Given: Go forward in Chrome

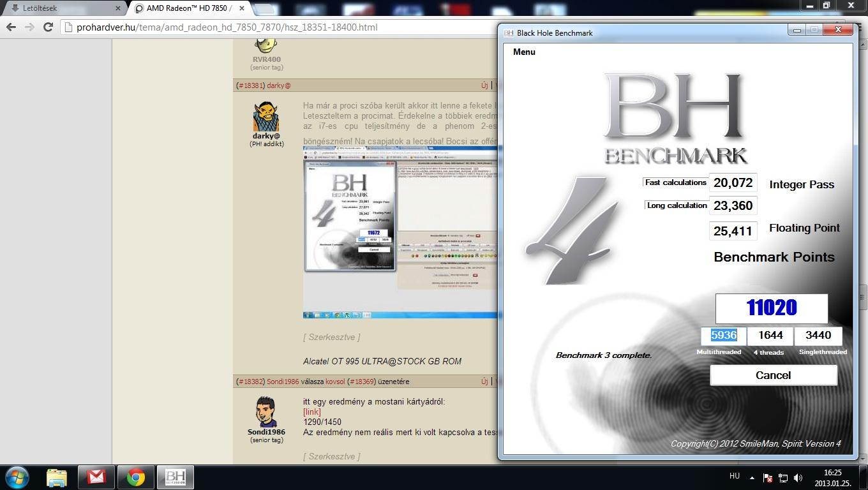Looking at the screenshot, I should tap(29, 27).
